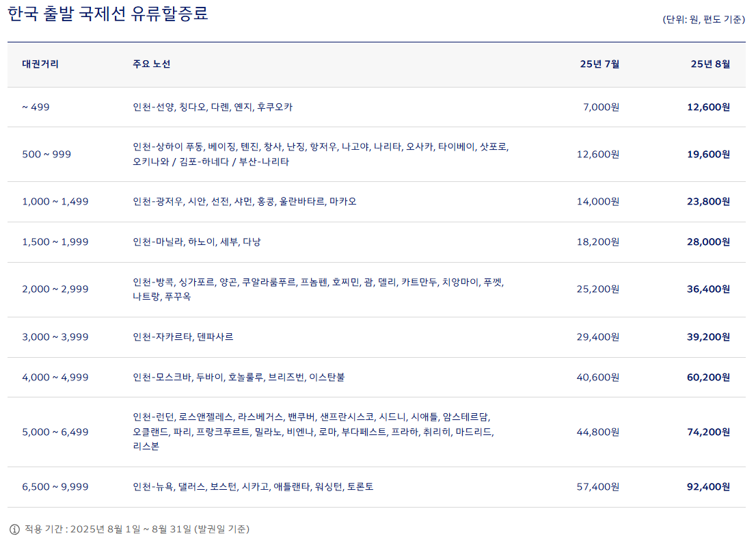Click the info icon beside 적용 기간
Viewport: 756px width, 550px height.
click(x=14, y=529)
